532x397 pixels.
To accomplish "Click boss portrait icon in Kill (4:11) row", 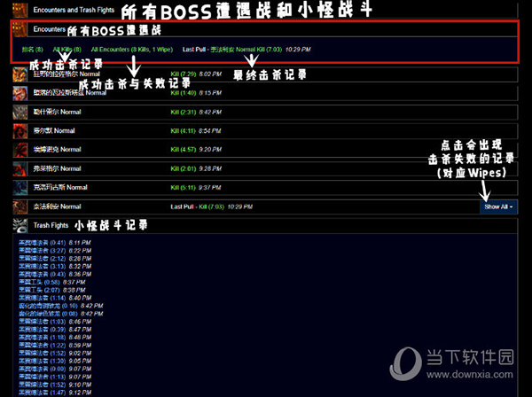I will (20, 131).
